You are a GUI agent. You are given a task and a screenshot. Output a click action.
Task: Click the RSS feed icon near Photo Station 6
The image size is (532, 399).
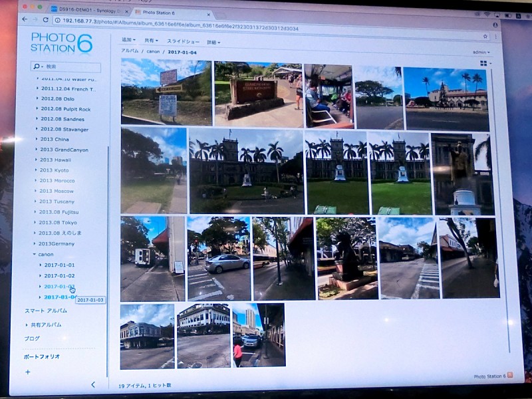[510, 375]
